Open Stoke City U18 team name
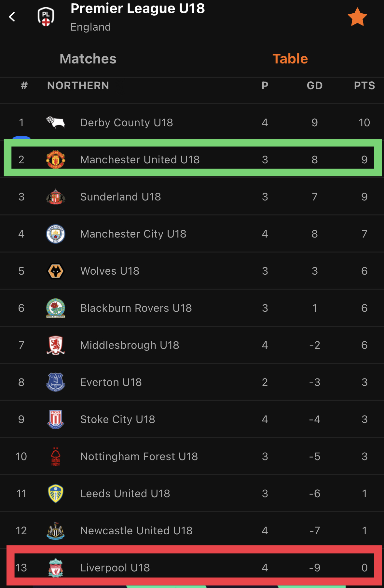 click(118, 419)
